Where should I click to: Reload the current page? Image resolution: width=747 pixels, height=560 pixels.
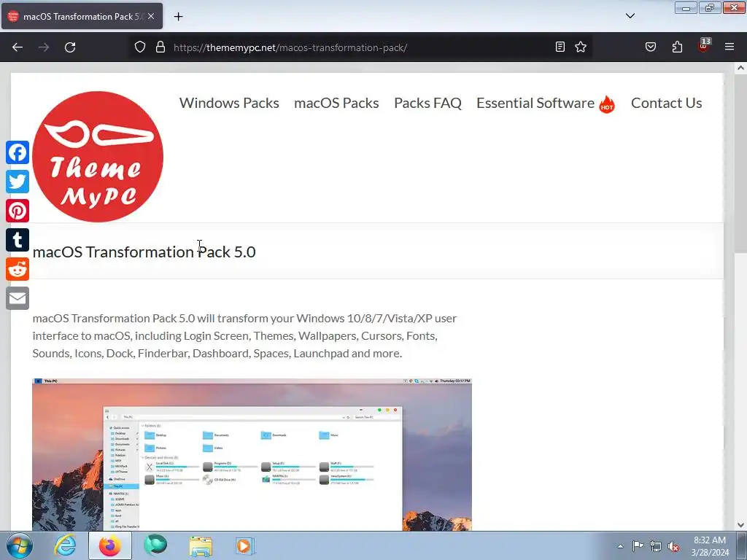click(70, 47)
